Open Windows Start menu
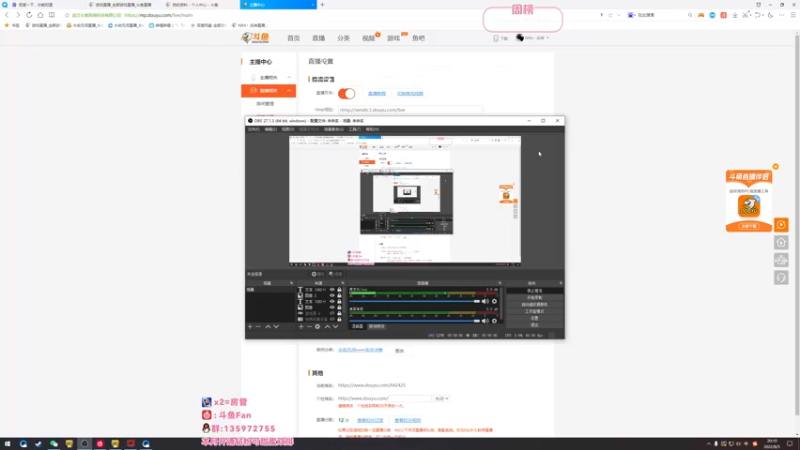Viewport: 800px width, 450px height. (7, 444)
